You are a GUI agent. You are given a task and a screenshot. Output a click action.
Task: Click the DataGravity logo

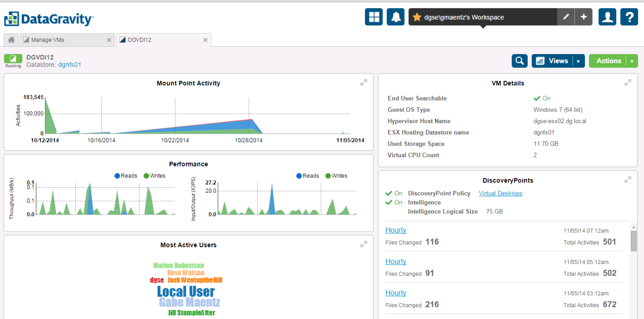click(49, 19)
